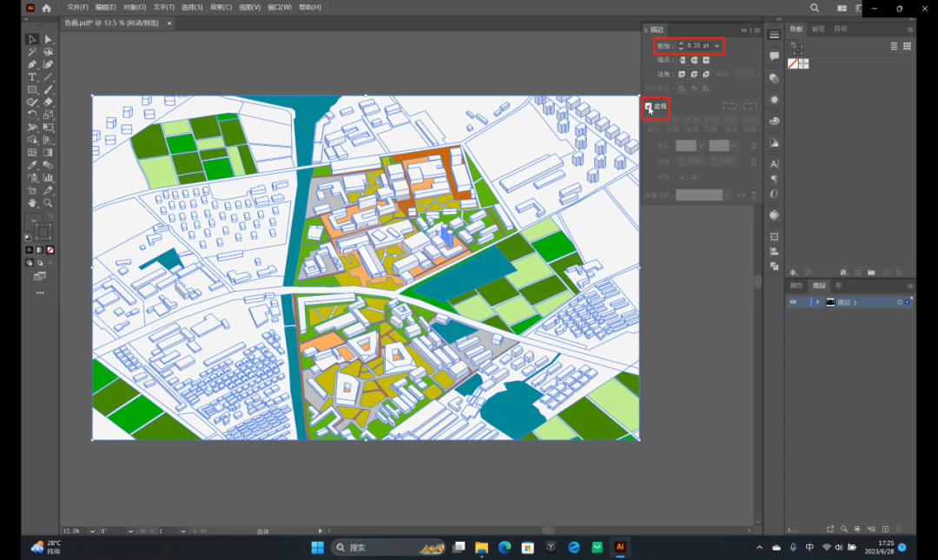Open stroke weight 0.25 pt dropdown
Image resolution: width=938 pixels, height=560 pixels.
(x=717, y=45)
